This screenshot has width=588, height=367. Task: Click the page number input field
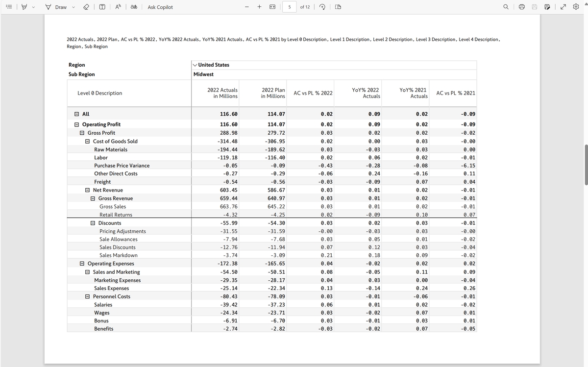290,7
